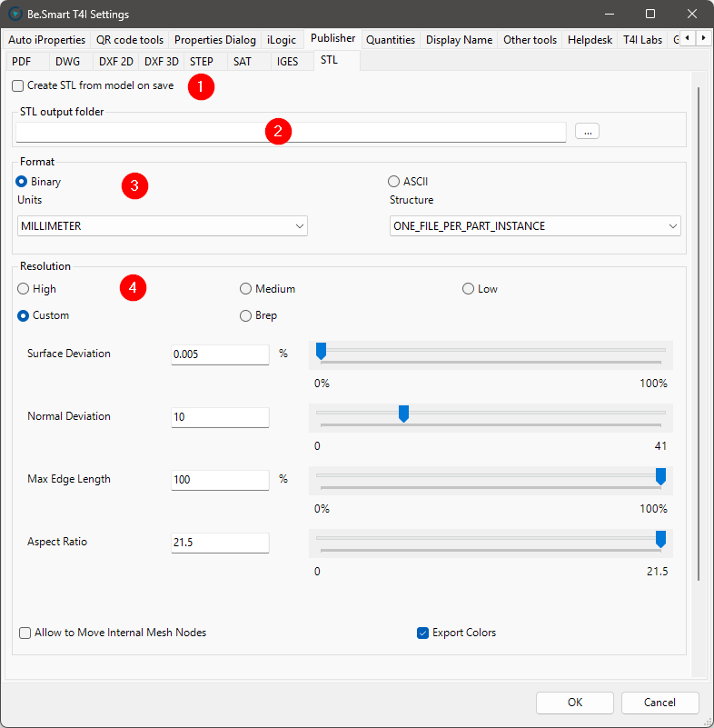
Task: Go to the QR code tools tab
Action: [x=130, y=40]
